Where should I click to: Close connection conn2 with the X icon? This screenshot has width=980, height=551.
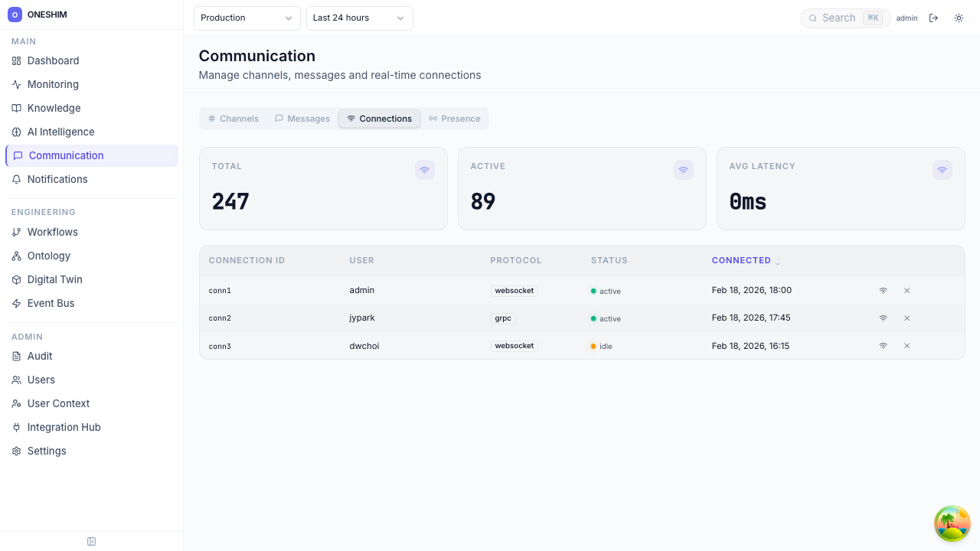[x=906, y=318]
